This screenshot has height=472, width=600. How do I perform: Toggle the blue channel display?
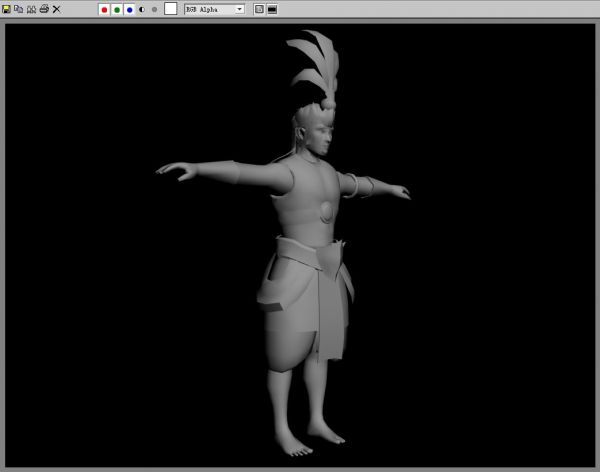(x=129, y=9)
